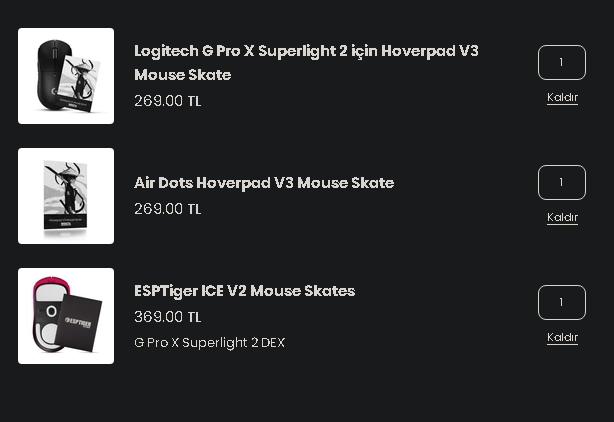The height and width of the screenshot is (422, 614).
Task: Open the Air Dots Hoverpad product thumbnail
Action: pos(66,196)
